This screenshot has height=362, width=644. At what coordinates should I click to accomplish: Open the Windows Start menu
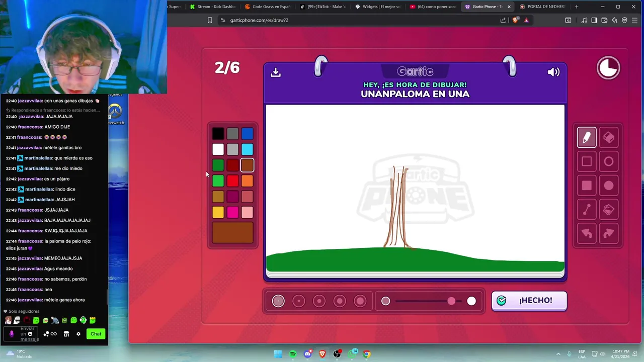(x=278, y=354)
